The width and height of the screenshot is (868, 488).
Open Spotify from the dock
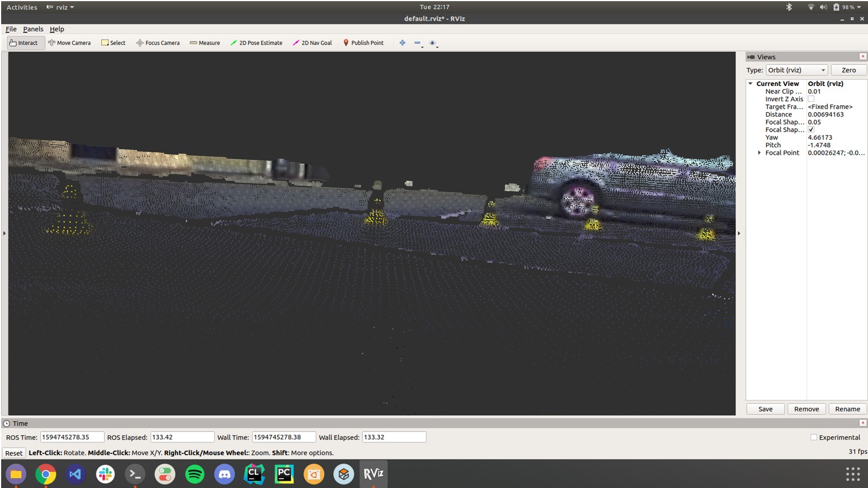[x=195, y=474]
